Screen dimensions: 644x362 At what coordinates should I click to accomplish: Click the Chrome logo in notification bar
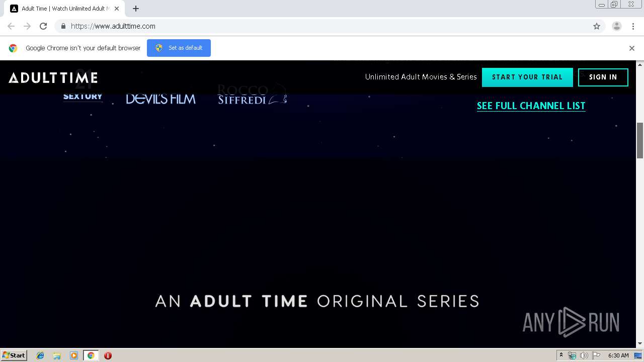(13, 48)
